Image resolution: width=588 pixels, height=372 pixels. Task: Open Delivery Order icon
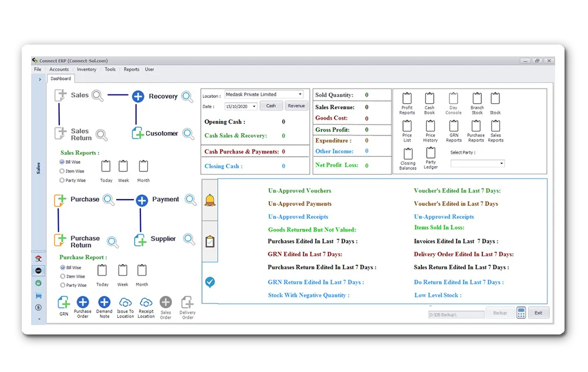187,302
